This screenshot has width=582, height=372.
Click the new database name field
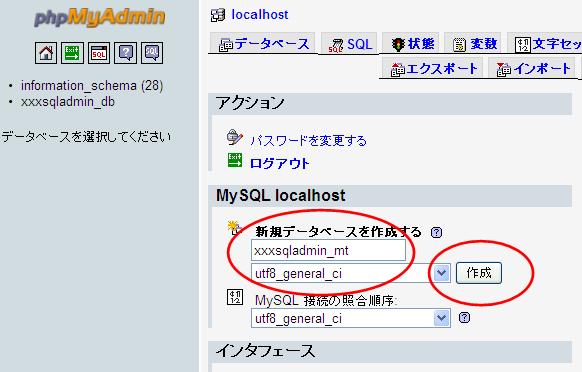pyautogui.click(x=328, y=250)
